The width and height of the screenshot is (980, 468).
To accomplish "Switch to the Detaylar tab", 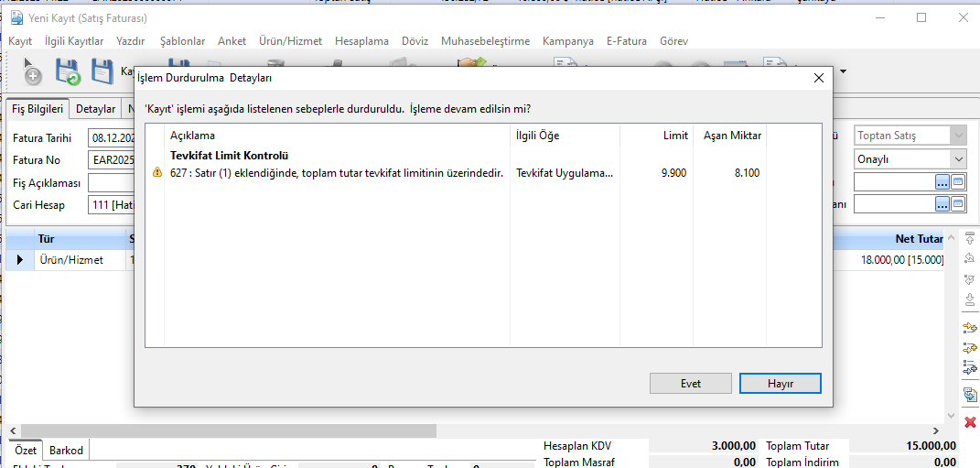I will pos(95,109).
